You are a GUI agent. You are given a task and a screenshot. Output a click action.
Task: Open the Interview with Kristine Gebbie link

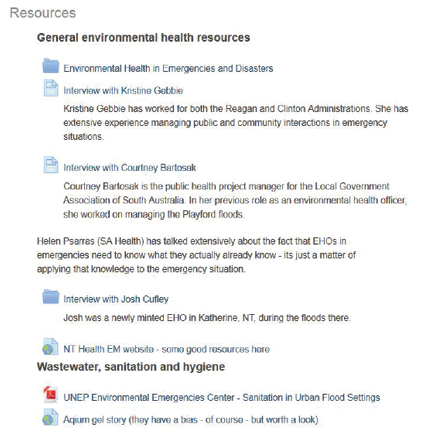[123, 91]
